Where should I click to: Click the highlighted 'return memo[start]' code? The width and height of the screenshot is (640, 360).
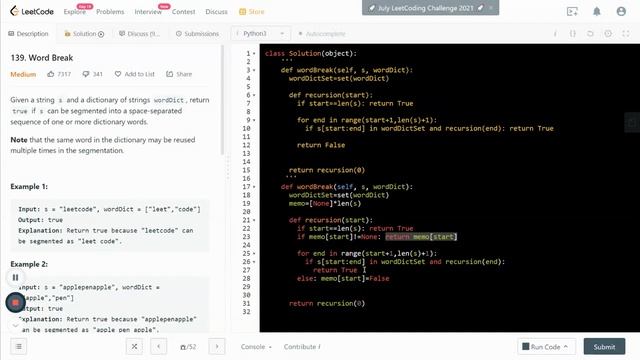(x=421, y=237)
